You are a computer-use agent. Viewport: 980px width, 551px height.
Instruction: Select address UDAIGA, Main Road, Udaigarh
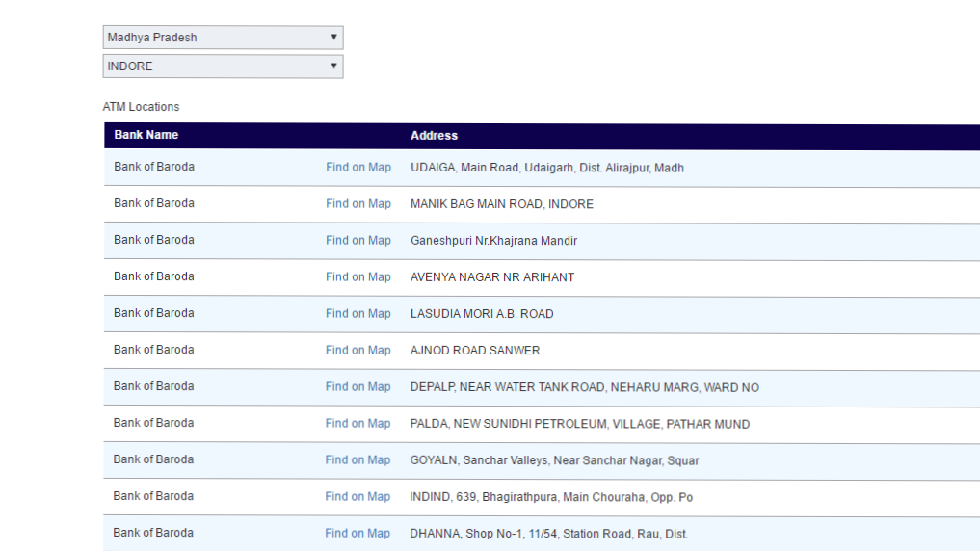[547, 168]
